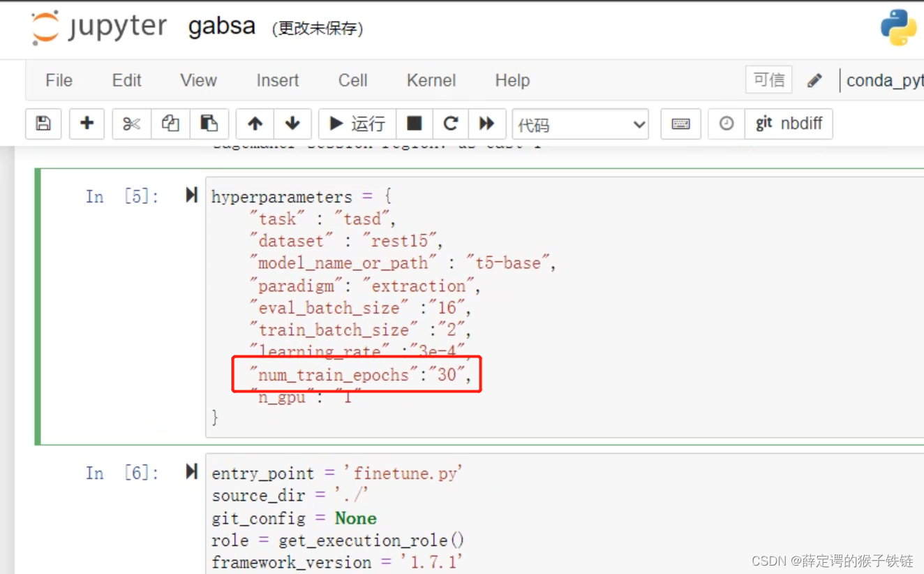Screen dimensions: 924x574
Task: Run cell In [5] with its run icon
Action: coord(191,195)
